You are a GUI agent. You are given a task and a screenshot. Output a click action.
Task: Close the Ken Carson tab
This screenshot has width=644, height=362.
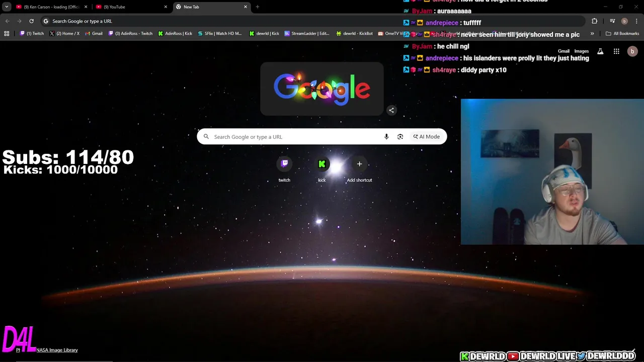(x=86, y=7)
